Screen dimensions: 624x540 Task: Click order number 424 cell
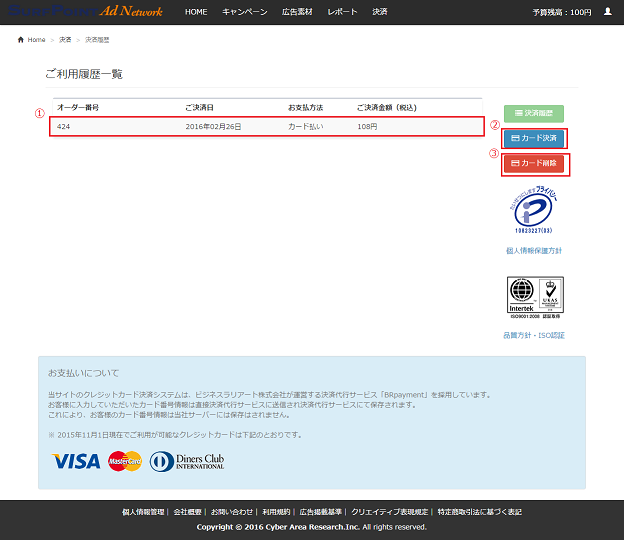(x=63, y=127)
